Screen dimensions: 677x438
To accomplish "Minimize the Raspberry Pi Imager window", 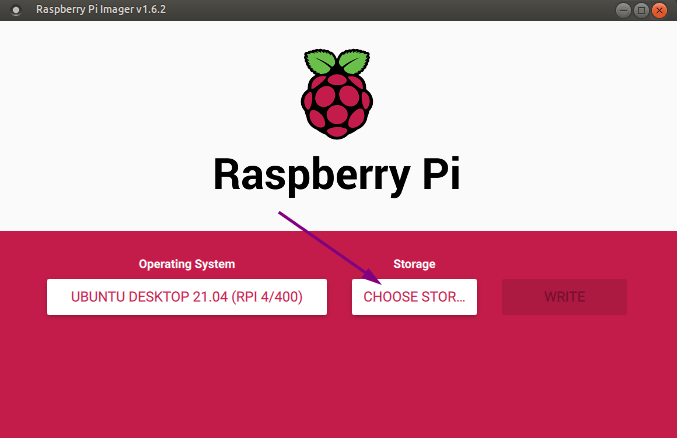I will click(x=623, y=10).
